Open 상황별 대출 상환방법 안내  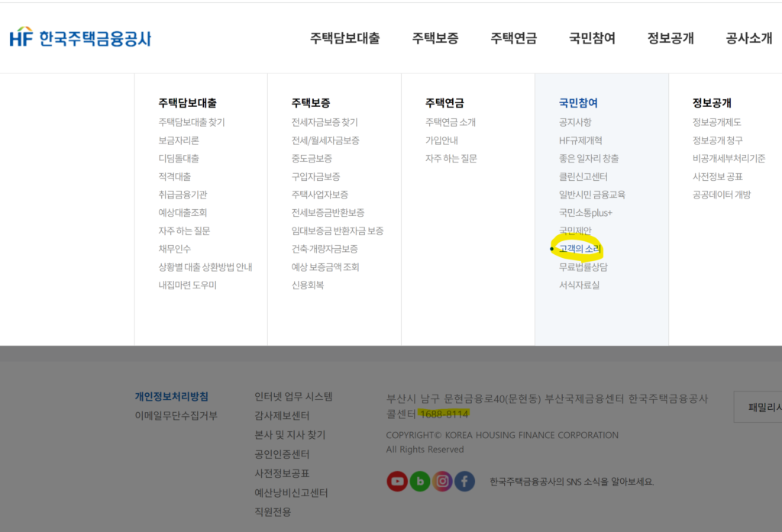[205, 266]
